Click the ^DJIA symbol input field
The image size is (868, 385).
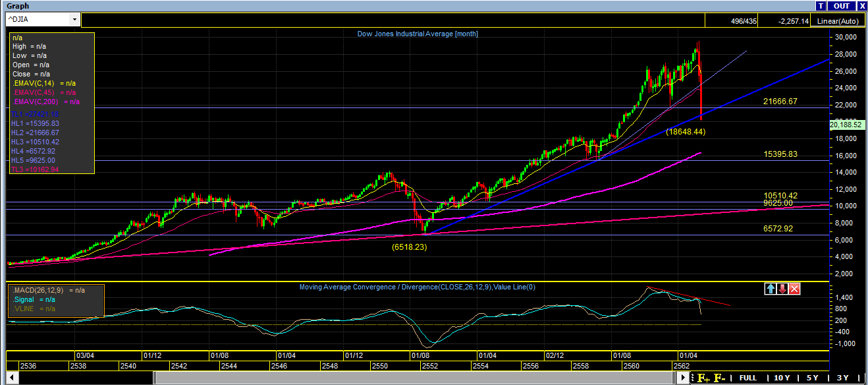point(38,20)
